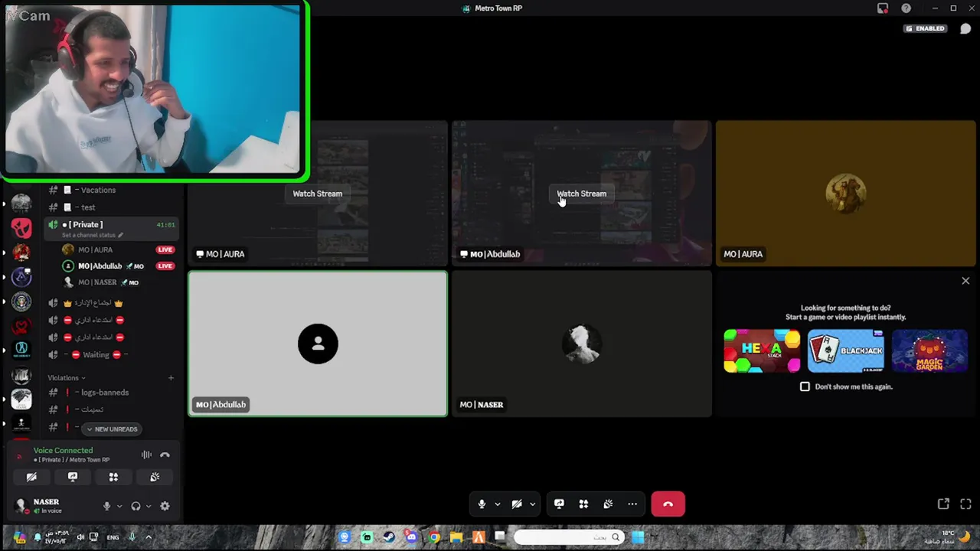The height and width of the screenshot is (551, 980).
Task: Share your screen from call controls bar
Action: (x=559, y=504)
